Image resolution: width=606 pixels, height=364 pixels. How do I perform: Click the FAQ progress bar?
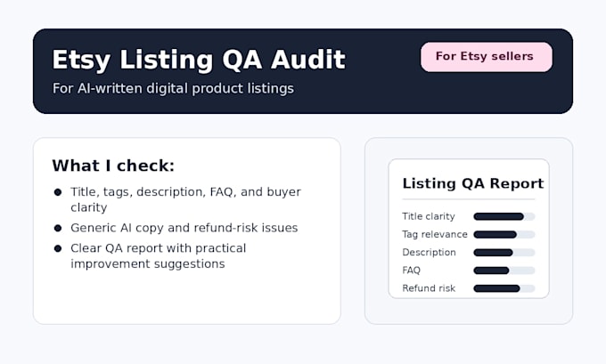coord(504,271)
